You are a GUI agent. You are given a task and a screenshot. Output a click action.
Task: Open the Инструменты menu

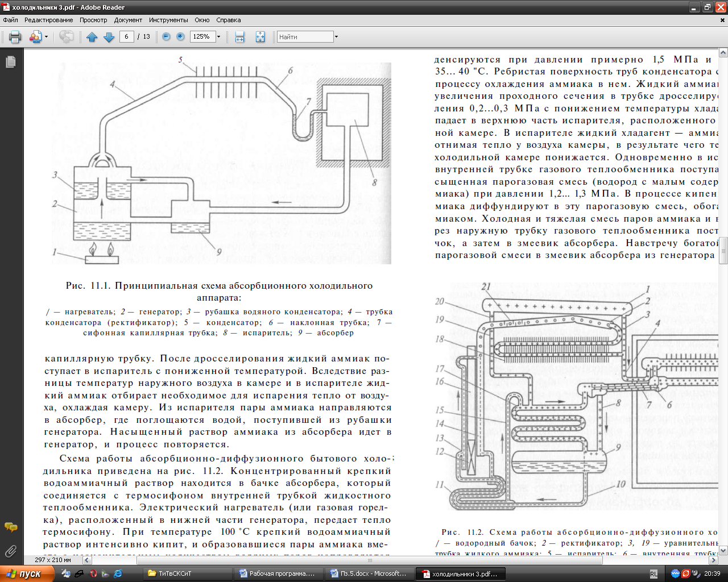[x=169, y=20]
